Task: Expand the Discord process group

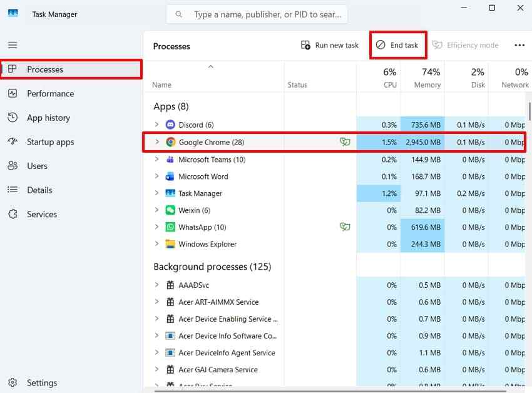Action: click(156, 125)
